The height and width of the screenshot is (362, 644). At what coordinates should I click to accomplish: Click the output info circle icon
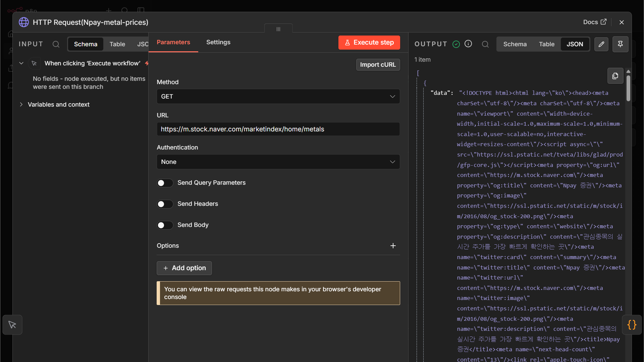coord(468,44)
